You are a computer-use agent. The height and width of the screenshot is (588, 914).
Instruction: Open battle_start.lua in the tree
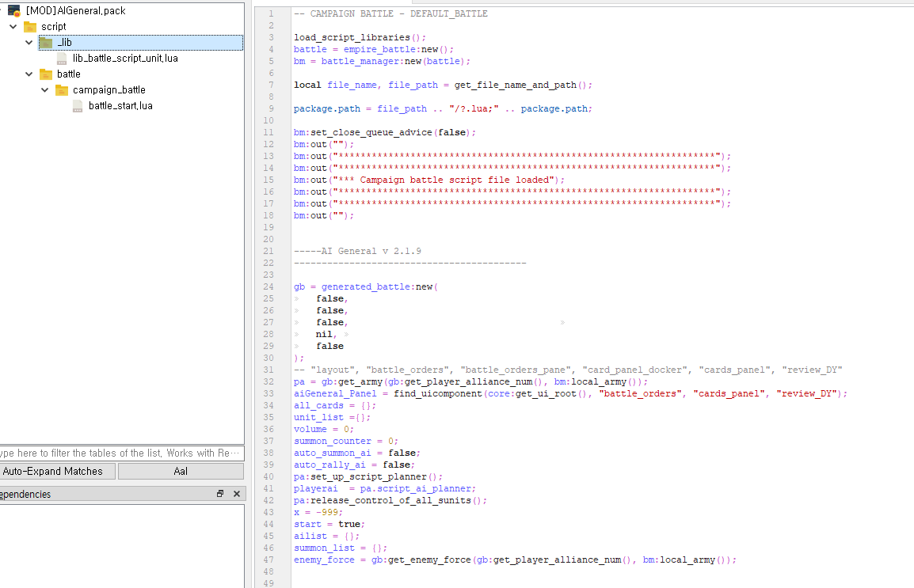pyautogui.click(x=120, y=106)
